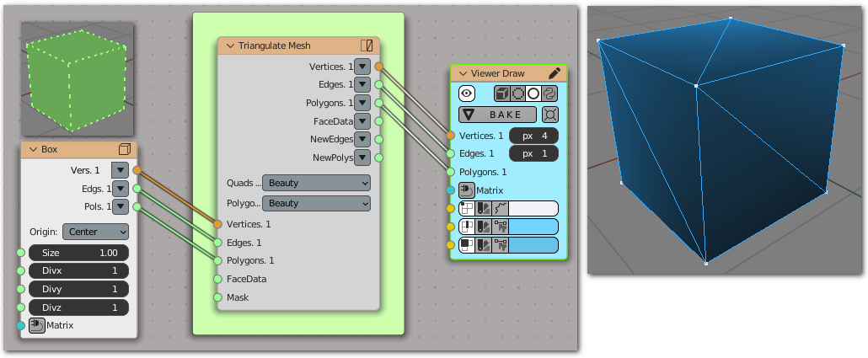Click the FaceData output socket
The width and height of the screenshot is (868, 358).
(x=378, y=121)
